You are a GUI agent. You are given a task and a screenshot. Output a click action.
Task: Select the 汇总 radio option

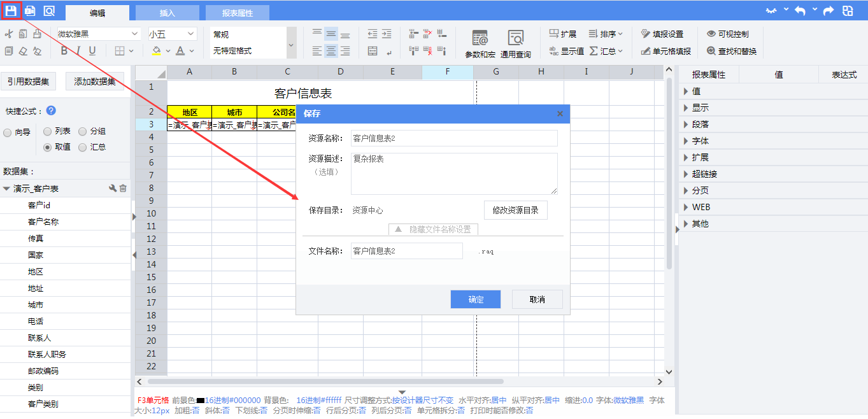point(83,147)
